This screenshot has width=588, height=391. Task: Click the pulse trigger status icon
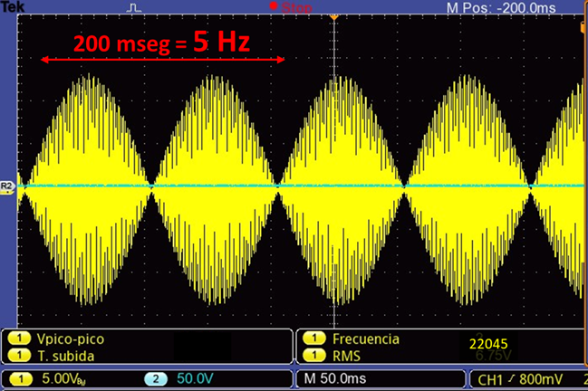click(x=134, y=8)
